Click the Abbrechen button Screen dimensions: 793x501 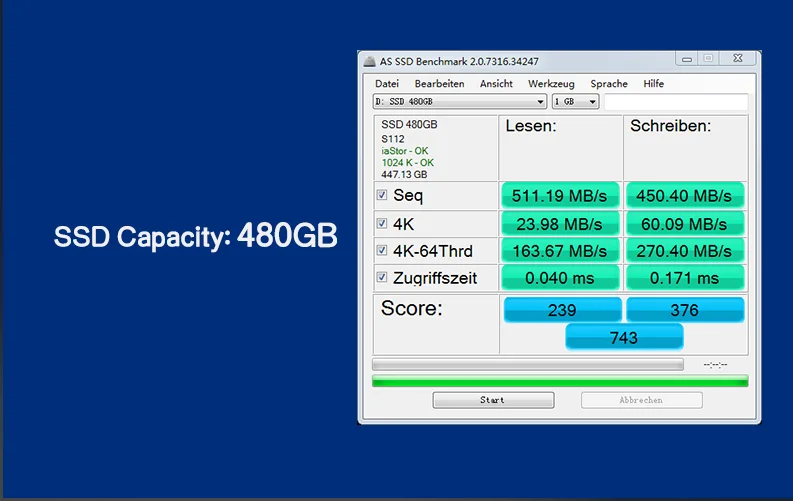[x=641, y=400]
